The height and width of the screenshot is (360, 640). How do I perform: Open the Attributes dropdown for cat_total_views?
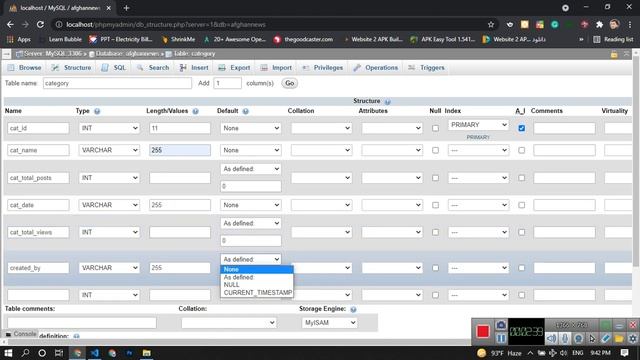tap(392, 232)
